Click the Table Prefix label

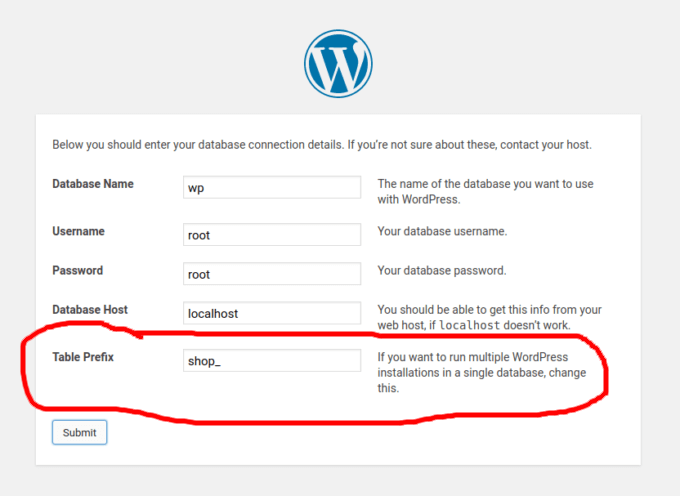pyautogui.click(x=83, y=357)
